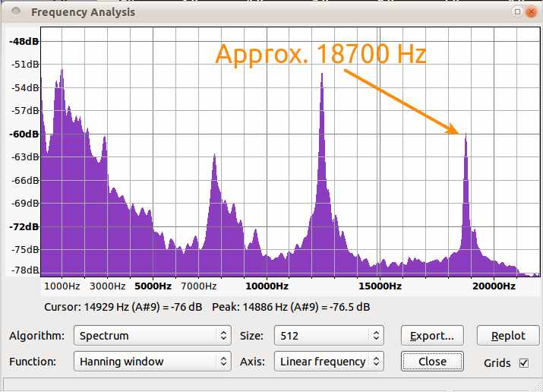Click the -69dB axis label
The height and width of the screenshot is (392, 543).
point(25,203)
